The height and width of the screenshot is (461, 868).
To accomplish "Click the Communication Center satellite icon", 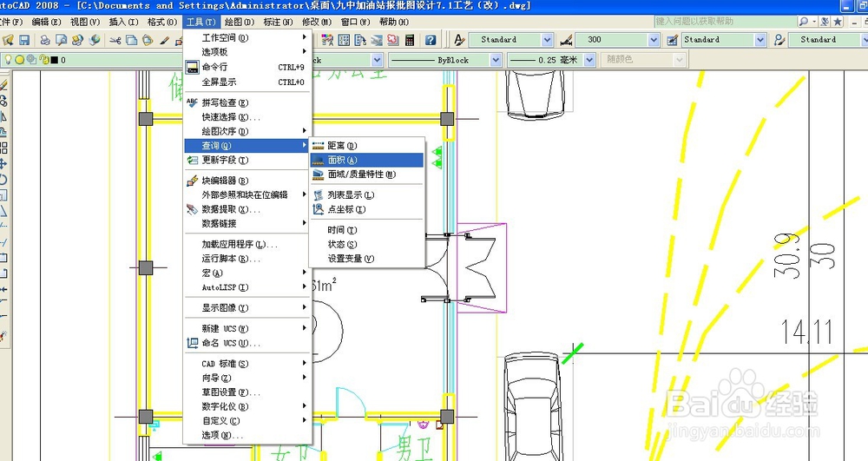I will pos(825,21).
